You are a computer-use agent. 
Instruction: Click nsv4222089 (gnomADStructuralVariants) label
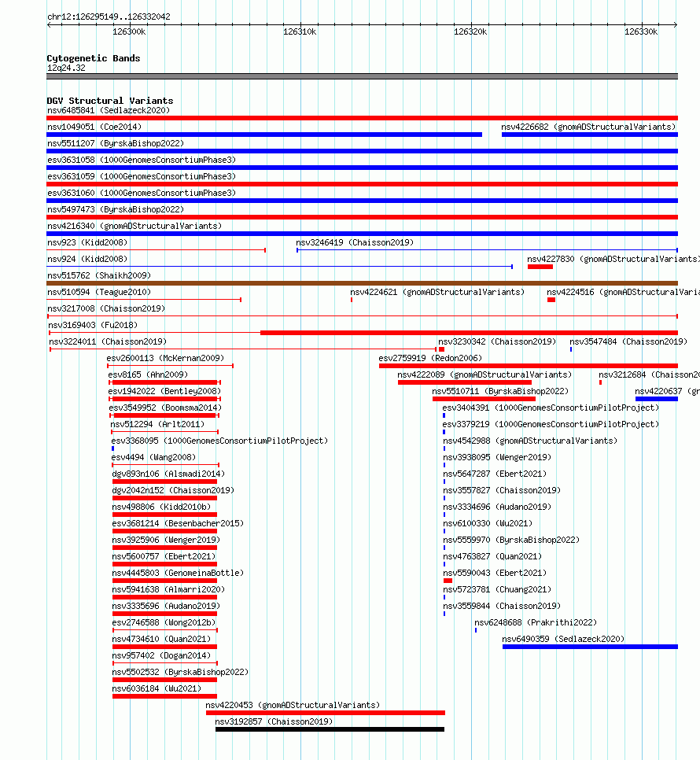click(484, 374)
